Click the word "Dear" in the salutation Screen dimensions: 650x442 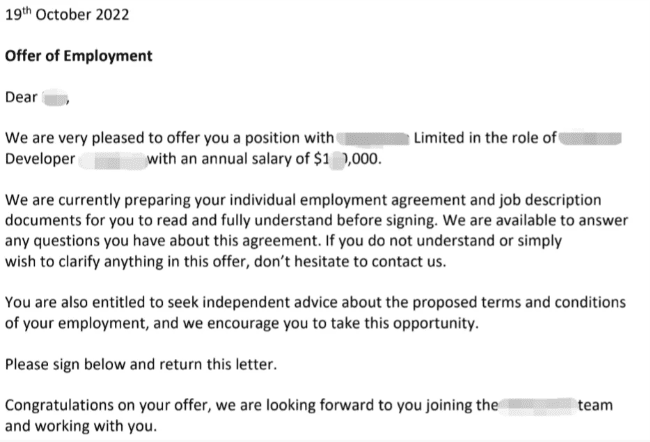point(21,97)
